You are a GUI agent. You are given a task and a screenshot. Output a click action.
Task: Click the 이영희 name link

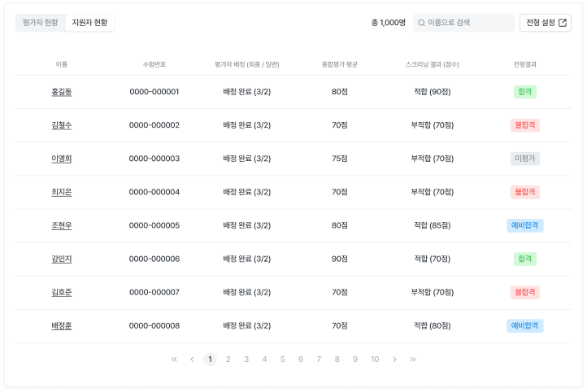(62, 159)
